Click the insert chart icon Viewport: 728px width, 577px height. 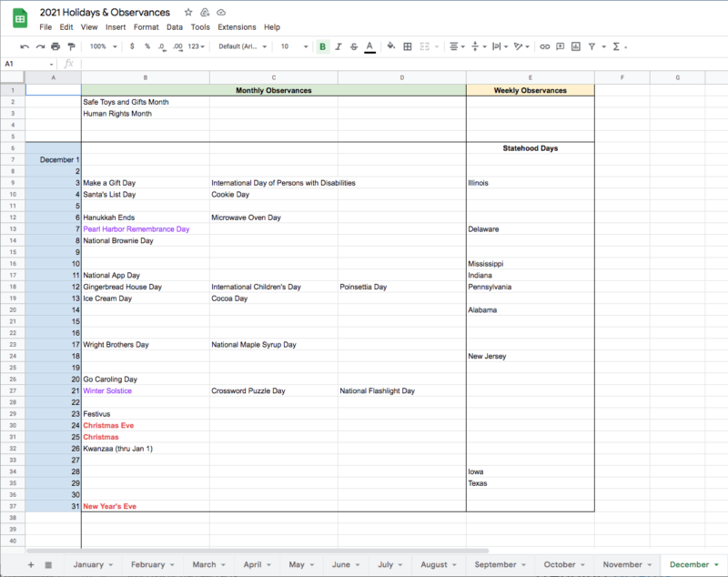pos(576,46)
